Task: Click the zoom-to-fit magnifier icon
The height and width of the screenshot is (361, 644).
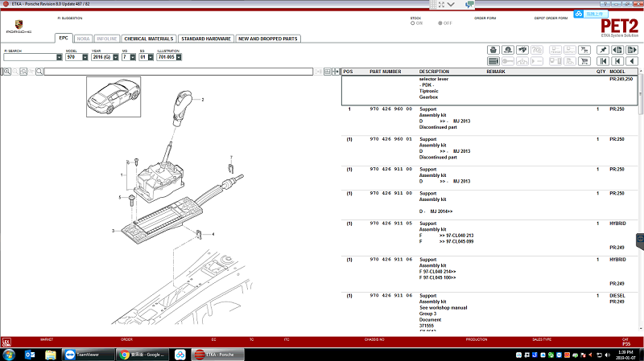Action: (x=23, y=72)
